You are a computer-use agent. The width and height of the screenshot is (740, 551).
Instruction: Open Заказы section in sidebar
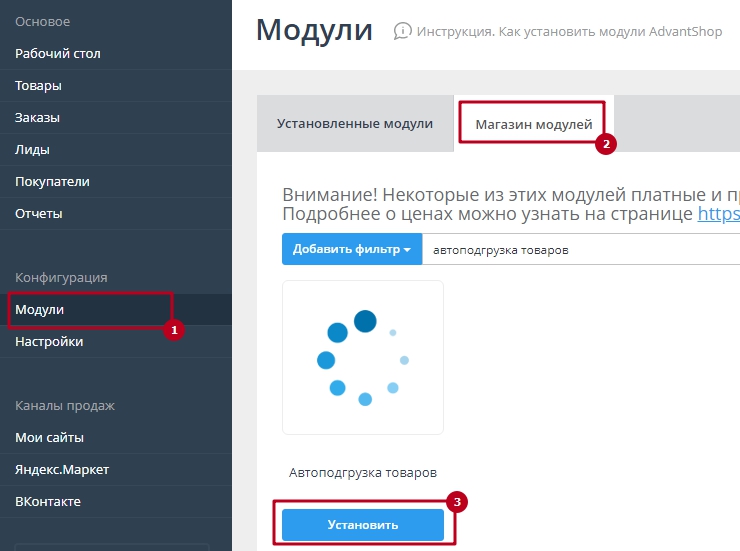(38, 117)
